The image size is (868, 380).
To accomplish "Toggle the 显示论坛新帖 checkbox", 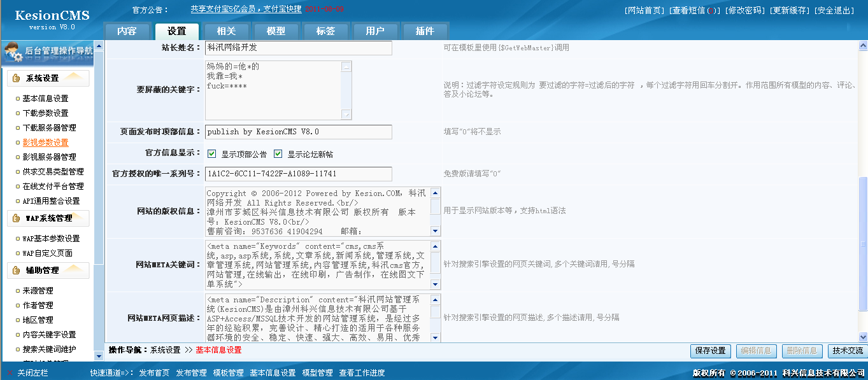I will pyautogui.click(x=278, y=154).
